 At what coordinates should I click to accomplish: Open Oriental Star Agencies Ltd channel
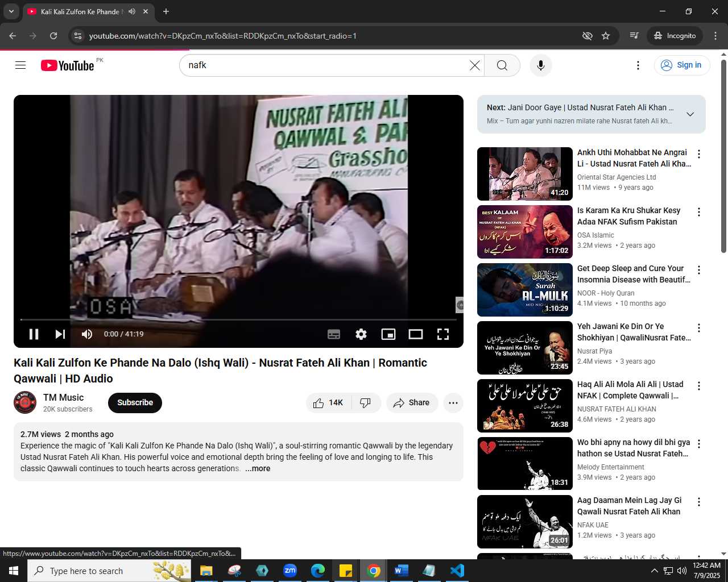click(617, 177)
